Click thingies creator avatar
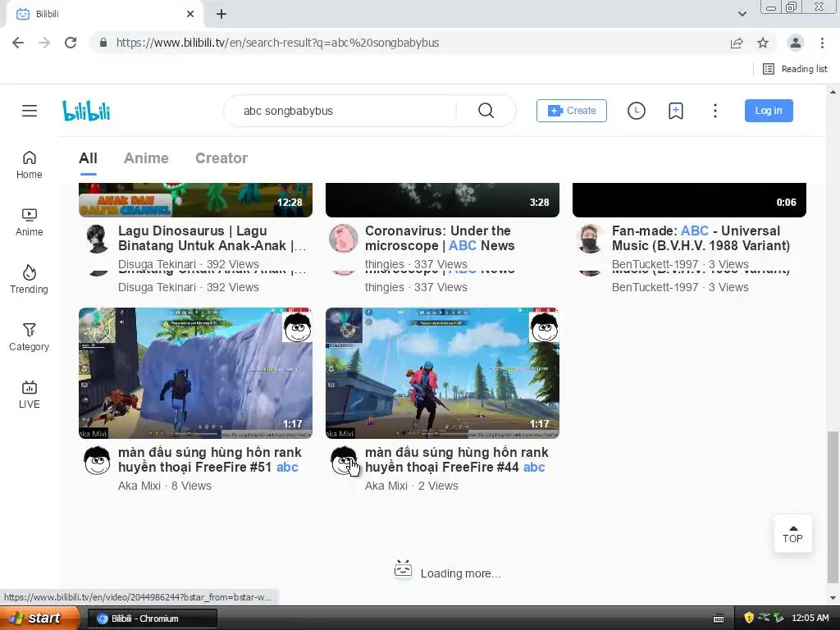840x630 pixels. 344,239
